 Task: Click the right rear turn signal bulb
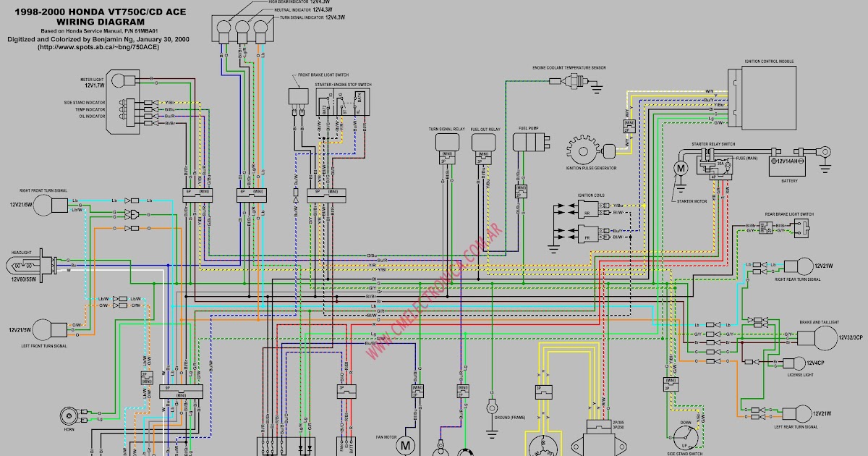804,266
